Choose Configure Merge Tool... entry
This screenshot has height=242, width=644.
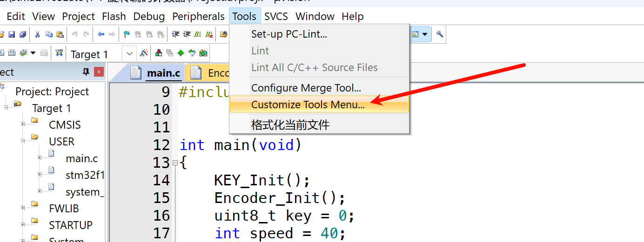click(319, 88)
